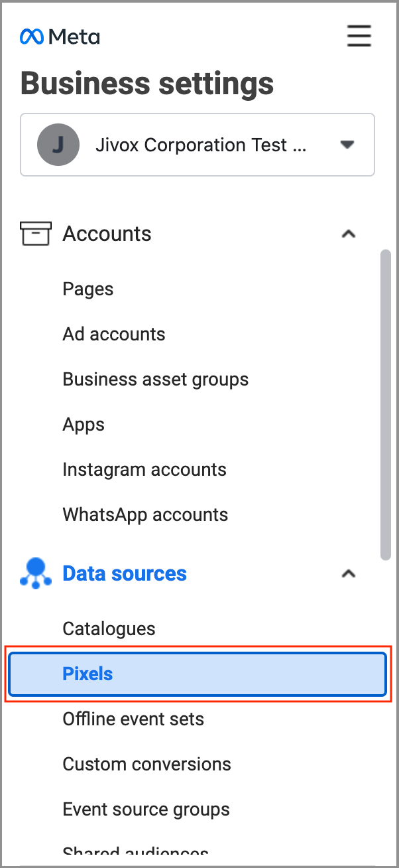Open Event source groups

[x=146, y=809]
